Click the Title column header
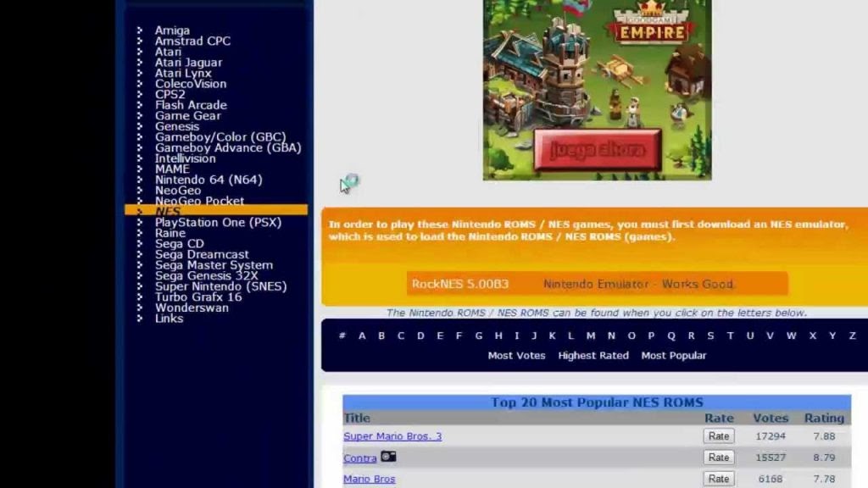Image resolution: width=868 pixels, height=488 pixels. click(x=357, y=419)
